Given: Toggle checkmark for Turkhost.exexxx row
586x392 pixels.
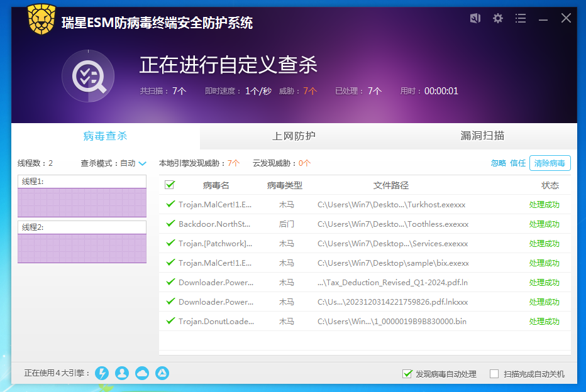Looking at the screenshot, I should [x=170, y=204].
